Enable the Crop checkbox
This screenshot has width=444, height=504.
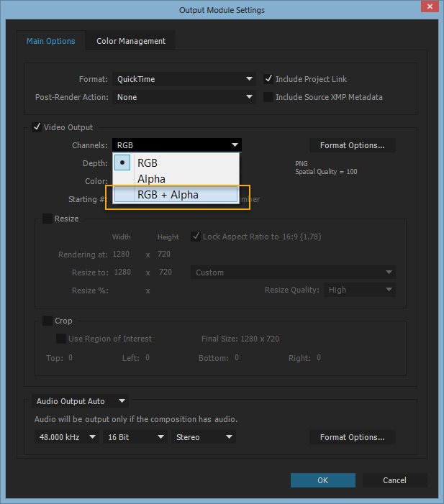coord(47,321)
